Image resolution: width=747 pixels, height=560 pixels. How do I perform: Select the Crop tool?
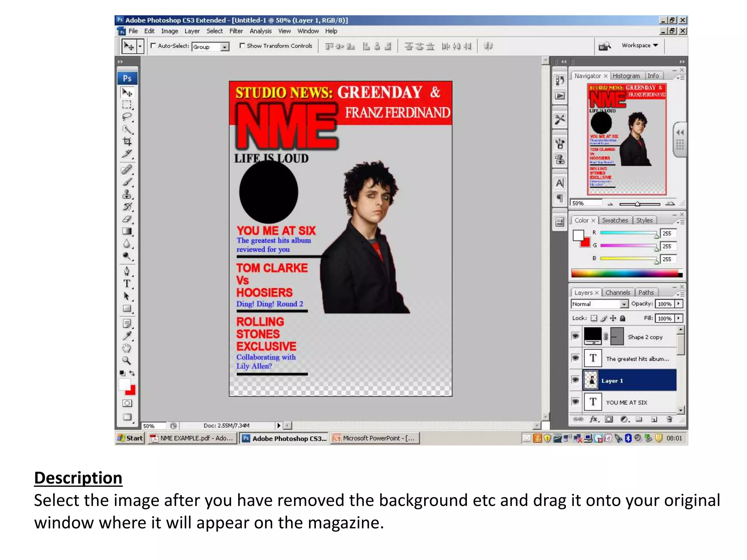point(127,141)
